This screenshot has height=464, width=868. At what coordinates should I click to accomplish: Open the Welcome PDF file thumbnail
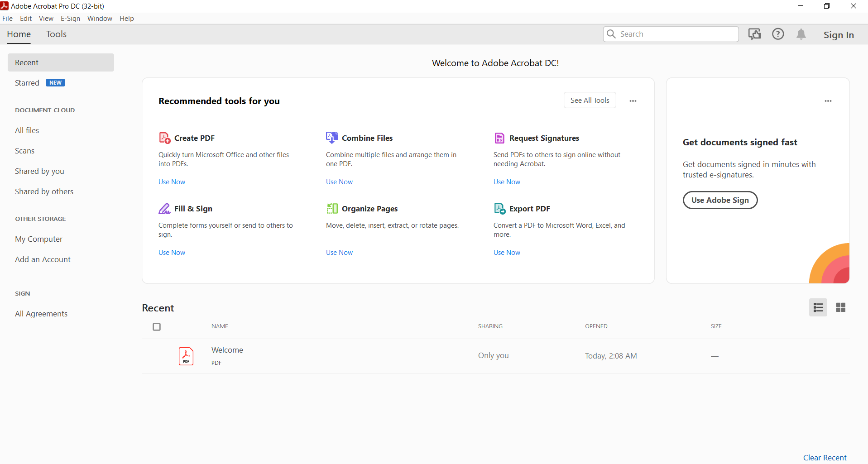click(186, 356)
